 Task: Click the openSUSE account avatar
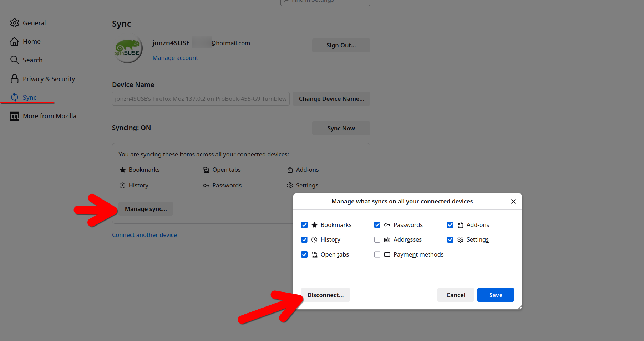128,49
